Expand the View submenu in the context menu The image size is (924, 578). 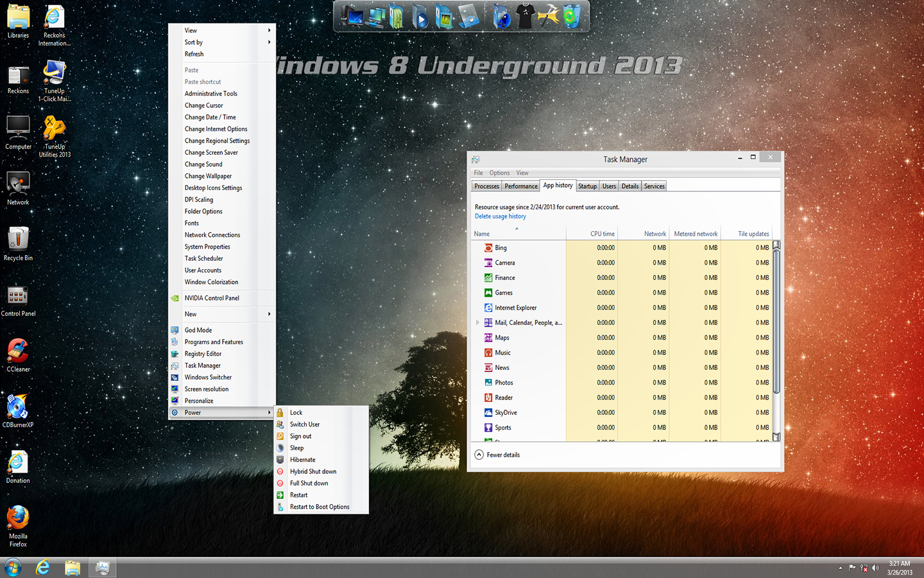click(x=222, y=30)
